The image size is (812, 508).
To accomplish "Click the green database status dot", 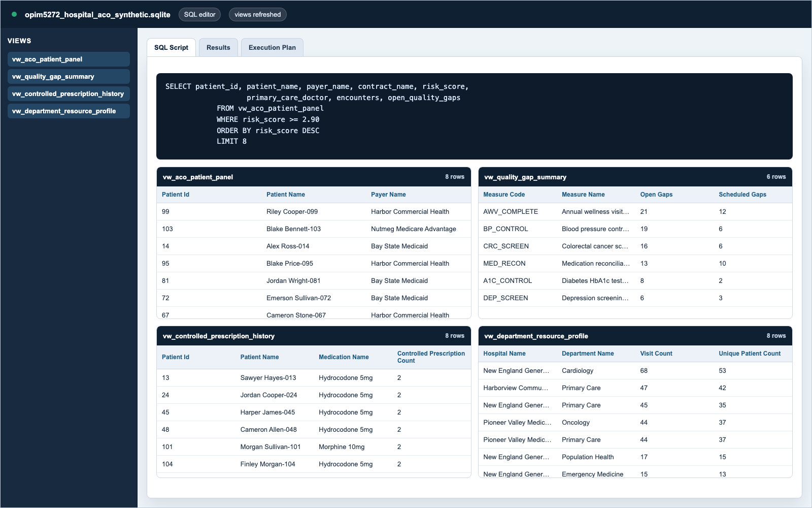I will (14, 14).
